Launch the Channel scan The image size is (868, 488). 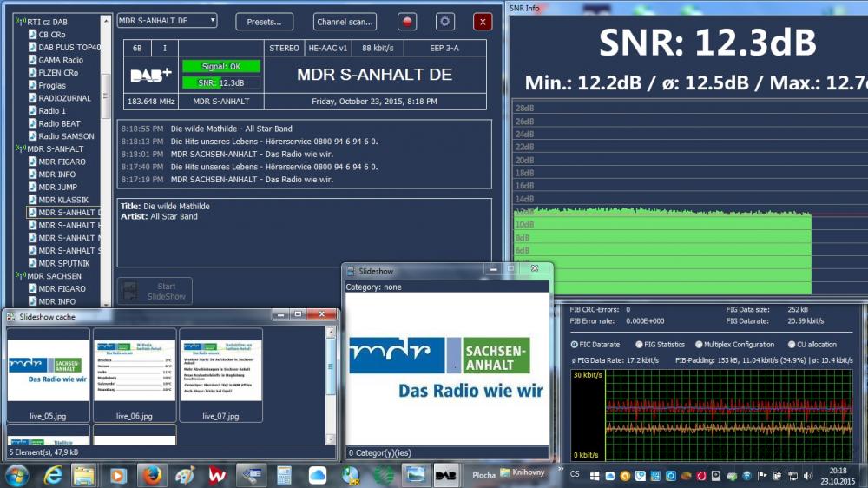click(345, 22)
